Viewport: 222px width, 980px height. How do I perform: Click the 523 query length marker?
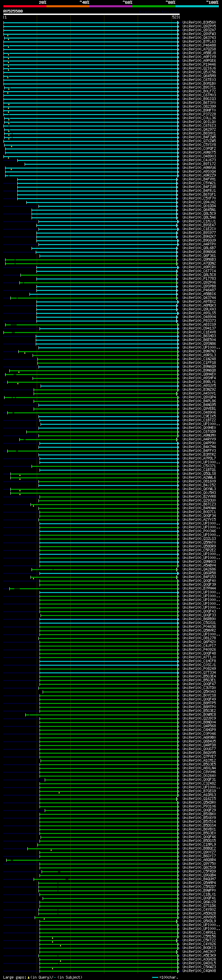175,17
